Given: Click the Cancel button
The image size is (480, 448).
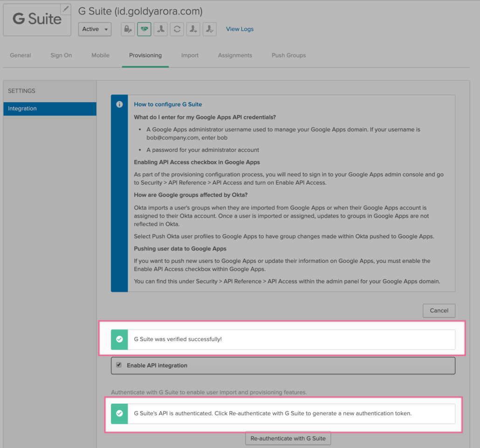Looking at the screenshot, I should click(439, 310).
